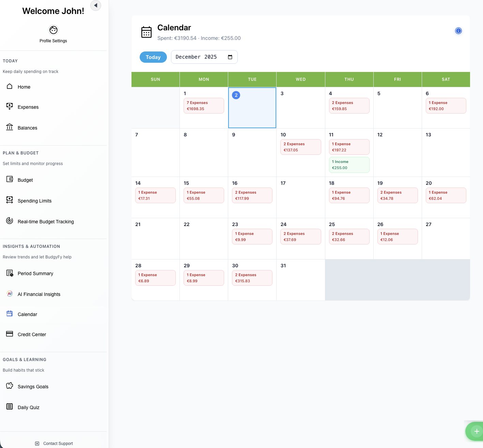
Task: Toggle the Today view button
Action: (x=153, y=57)
